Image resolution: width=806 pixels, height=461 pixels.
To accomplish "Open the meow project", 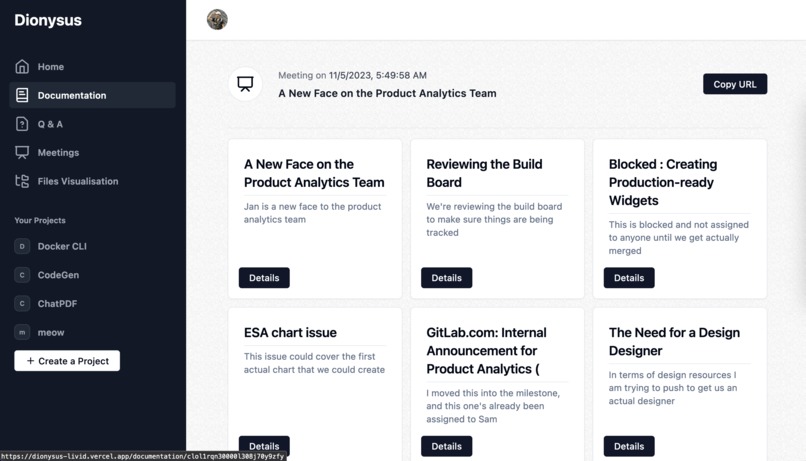I will tap(93, 333).
